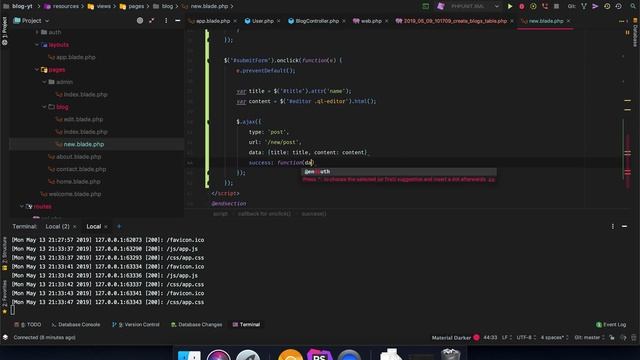Click the Git update project branch icon
The height and width of the screenshot is (360, 640).
pos(584,6)
